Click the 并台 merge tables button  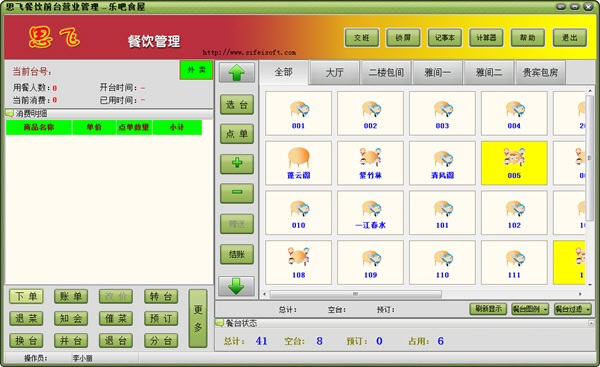click(x=71, y=341)
